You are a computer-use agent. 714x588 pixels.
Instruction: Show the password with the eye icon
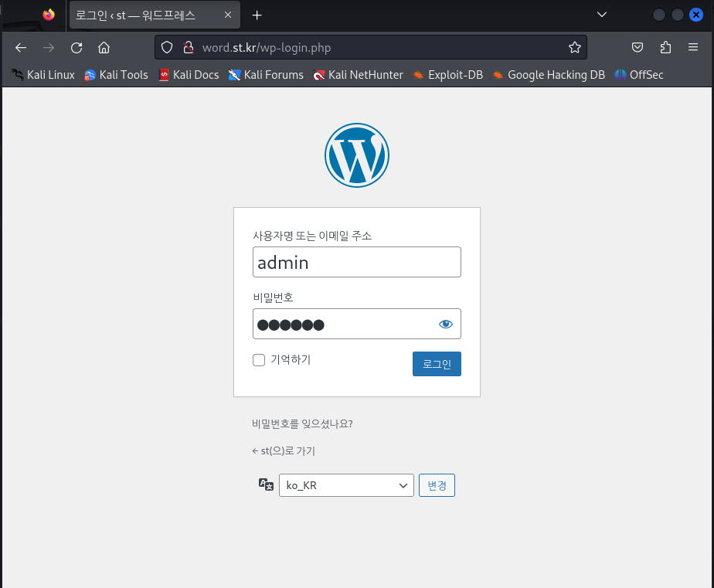click(446, 324)
